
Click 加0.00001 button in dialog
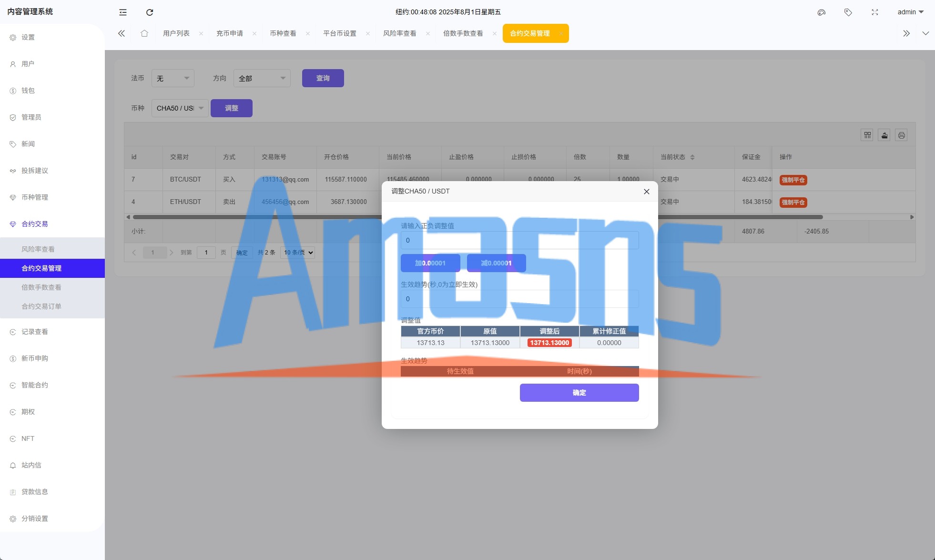click(430, 263)
